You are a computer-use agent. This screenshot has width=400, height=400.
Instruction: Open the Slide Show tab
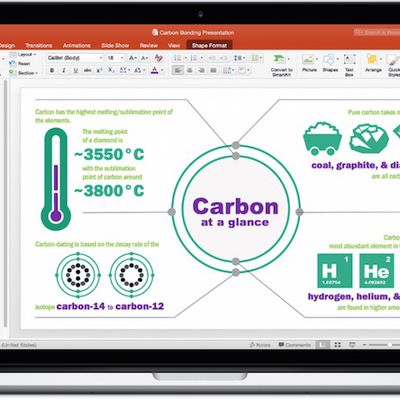click(115, 46)
